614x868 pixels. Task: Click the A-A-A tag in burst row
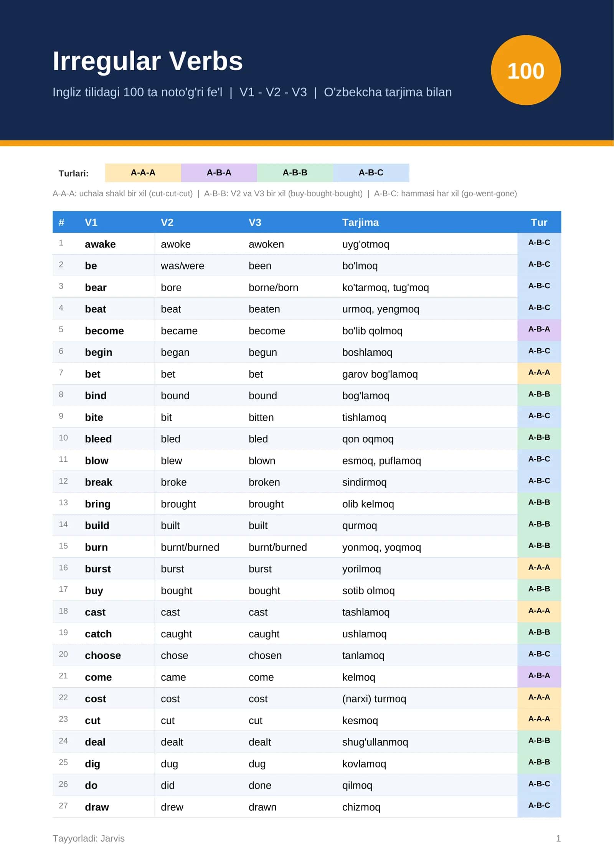tap(539, 568)
